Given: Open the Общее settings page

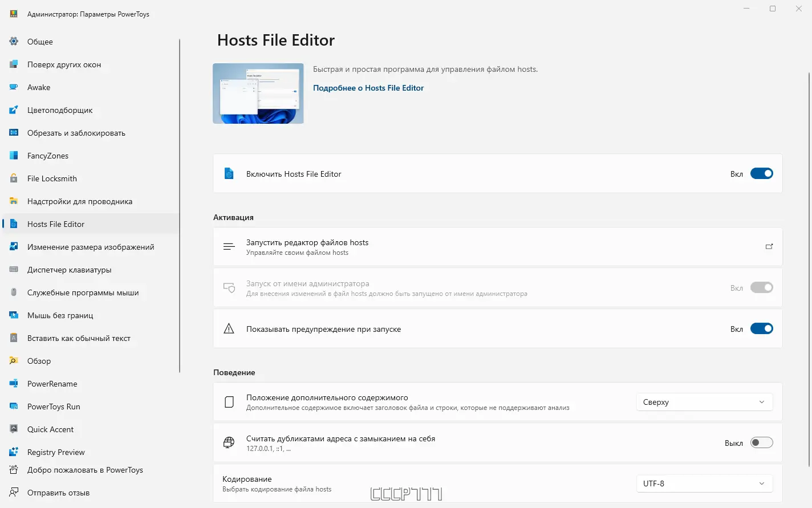Looking at the screenshot, I should coord(91,41).
